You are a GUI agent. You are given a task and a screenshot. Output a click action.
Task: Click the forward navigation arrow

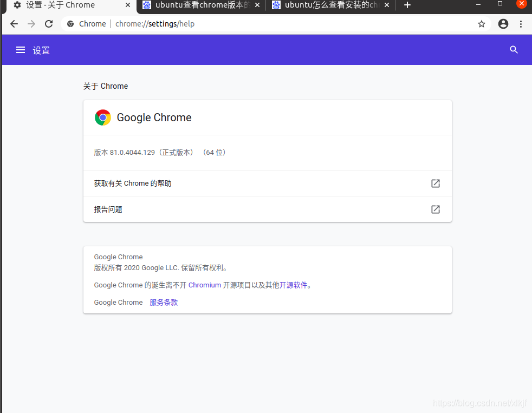(31, 24)
